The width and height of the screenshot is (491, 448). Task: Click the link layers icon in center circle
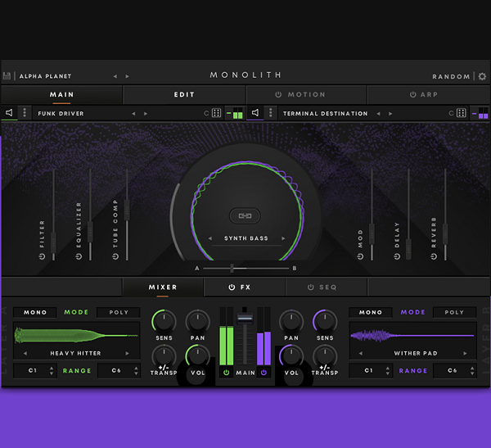(245, 215)
